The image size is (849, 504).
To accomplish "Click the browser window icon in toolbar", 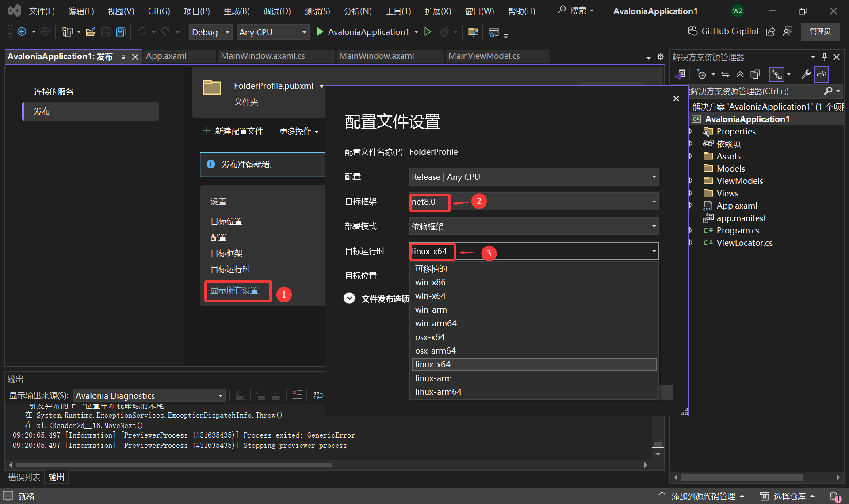I will point(494,32).
